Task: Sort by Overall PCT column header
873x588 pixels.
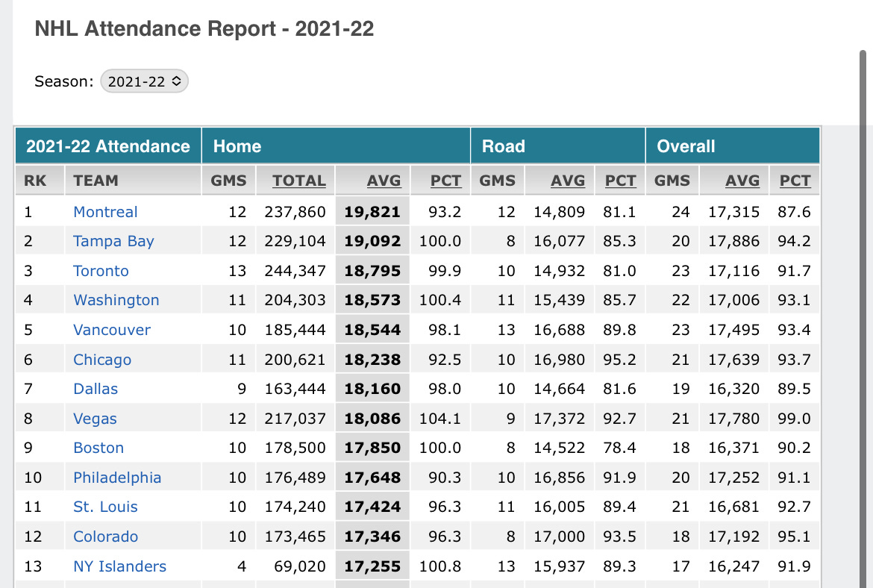Action: coord(795,181)
